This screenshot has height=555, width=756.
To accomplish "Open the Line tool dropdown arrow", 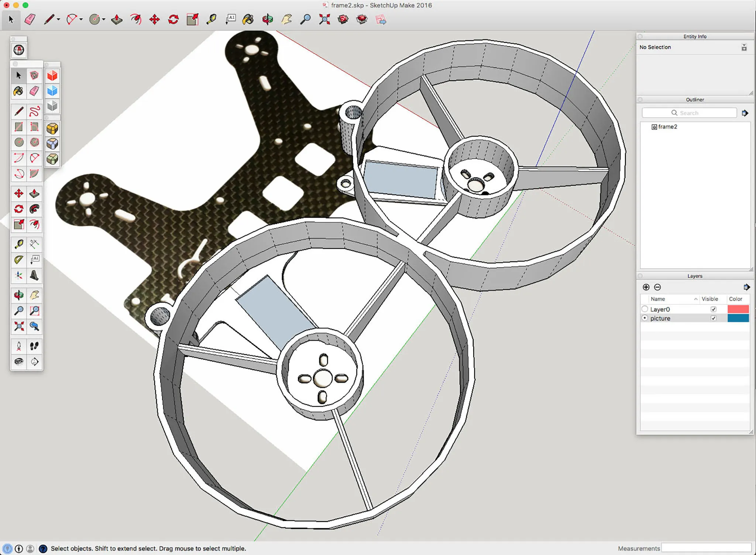I will pyautogui.click(x=58, y=19).
